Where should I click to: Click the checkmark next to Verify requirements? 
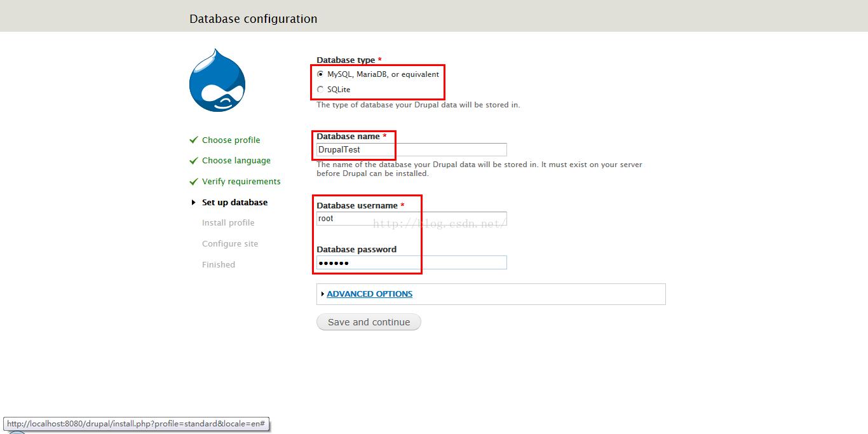(194, 182)
